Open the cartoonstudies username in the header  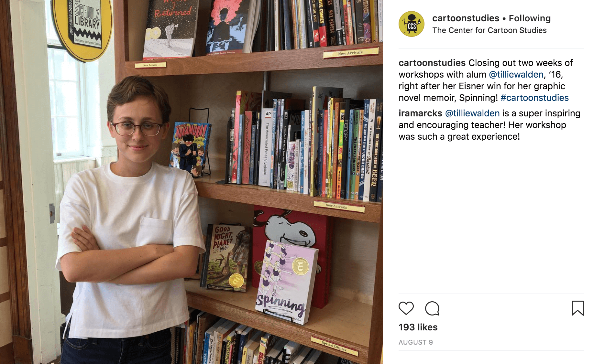pyautogui.click(x=466, y=18)
